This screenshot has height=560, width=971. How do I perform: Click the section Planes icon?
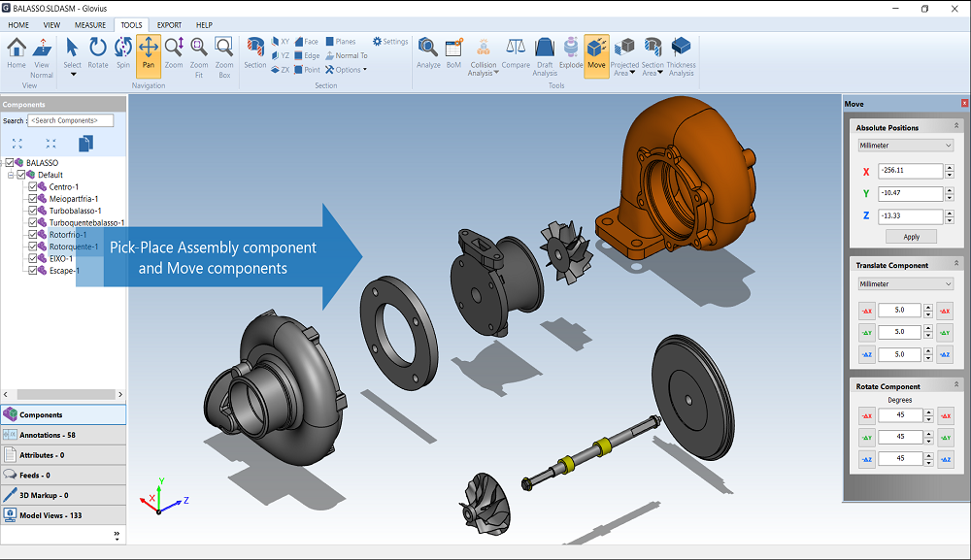point(330,42)
